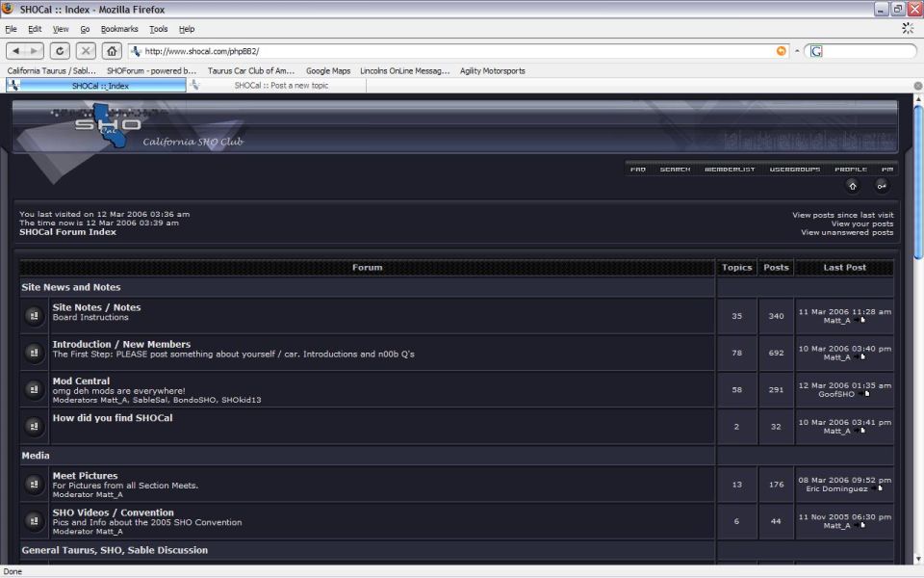The image size is (924, 578).
Task: Click forum status icon beside Introduction / New Members
Action: coord(35,353)
